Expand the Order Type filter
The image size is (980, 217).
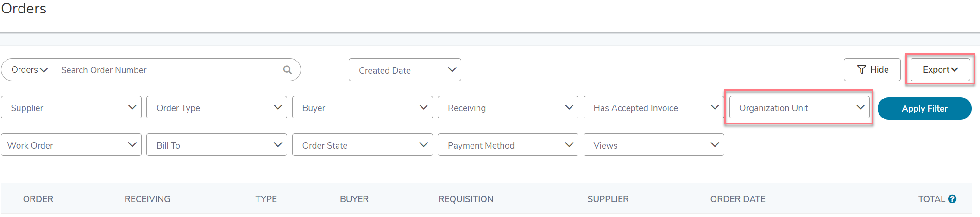pos(217,107)
